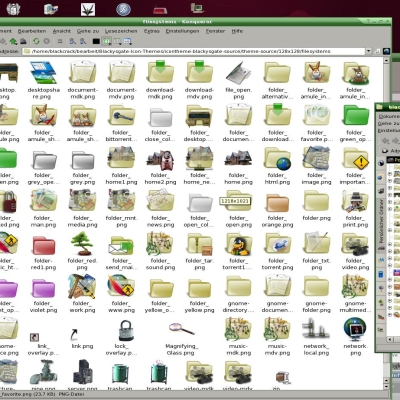Click the folder_sound.png label text

(x=160, y=264)
